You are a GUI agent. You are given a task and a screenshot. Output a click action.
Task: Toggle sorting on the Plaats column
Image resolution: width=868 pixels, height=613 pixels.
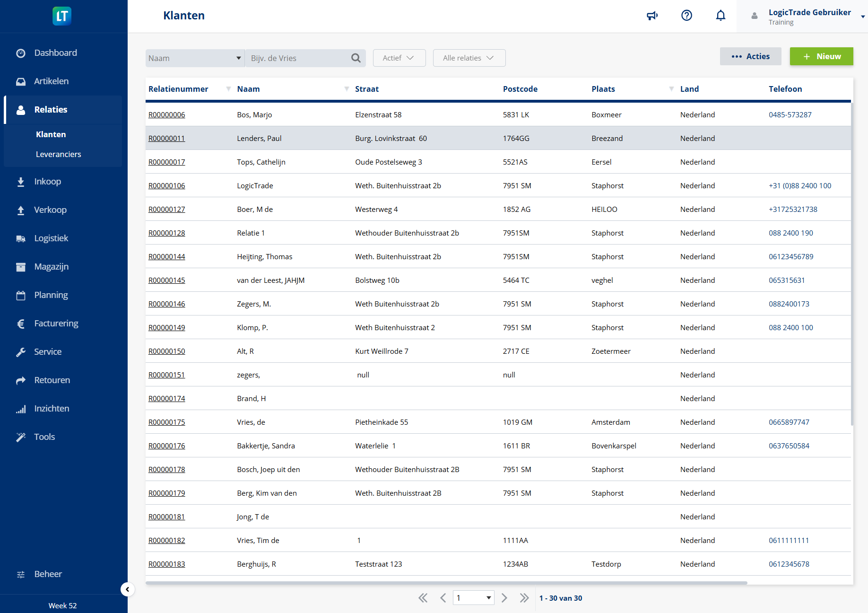[603, 88]
